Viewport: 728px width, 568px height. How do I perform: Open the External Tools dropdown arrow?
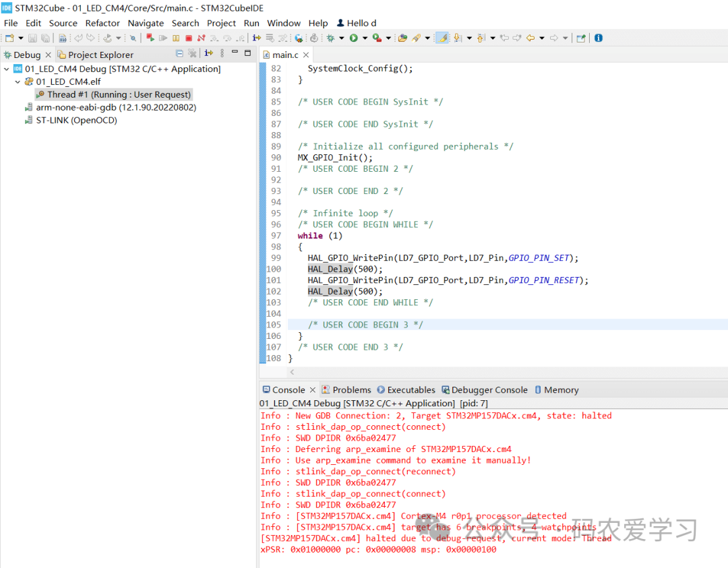coord(389,38)
